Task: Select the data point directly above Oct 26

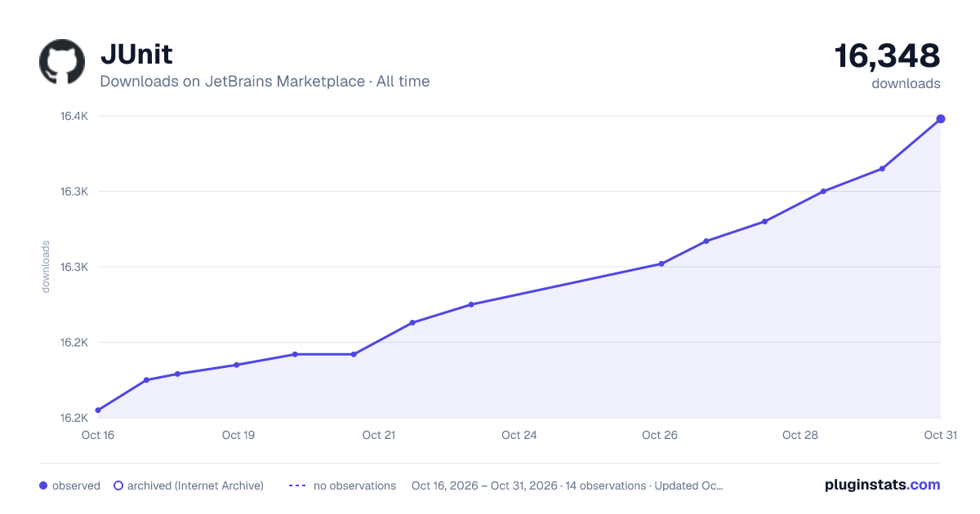Action: tap(661, 264)
